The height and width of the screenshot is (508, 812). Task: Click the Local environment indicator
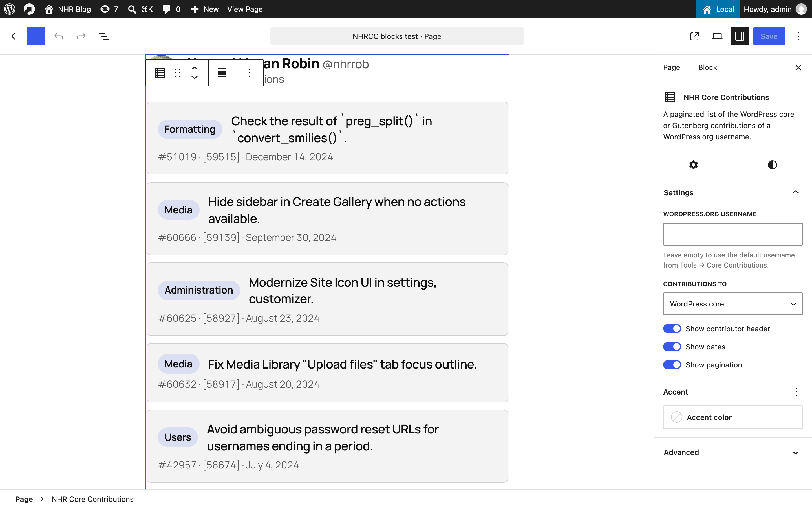pyautogui.click(x=718, y=9)
